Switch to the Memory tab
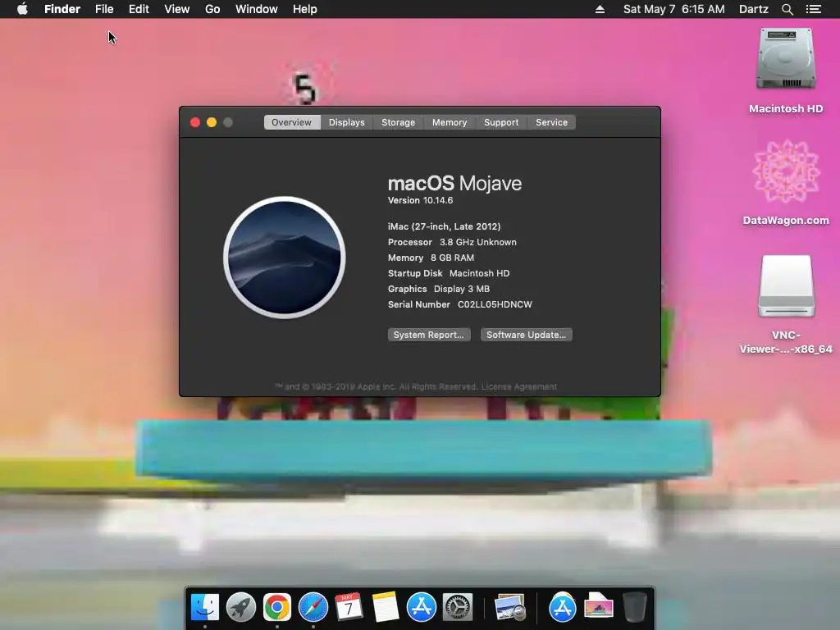Screen dimensions: 840x630 [450, 122]
